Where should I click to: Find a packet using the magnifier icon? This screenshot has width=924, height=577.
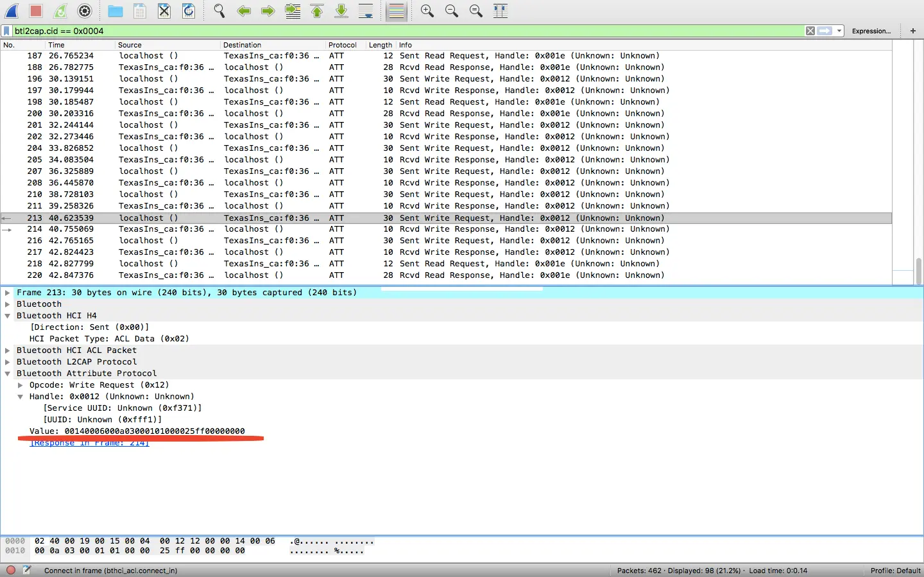click(218, 11)
